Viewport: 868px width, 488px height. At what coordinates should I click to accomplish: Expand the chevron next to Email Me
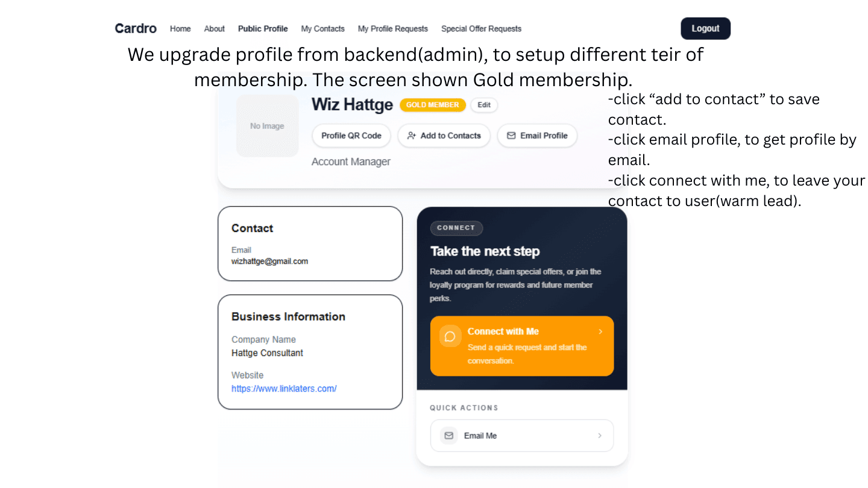(x=599, y=435)
